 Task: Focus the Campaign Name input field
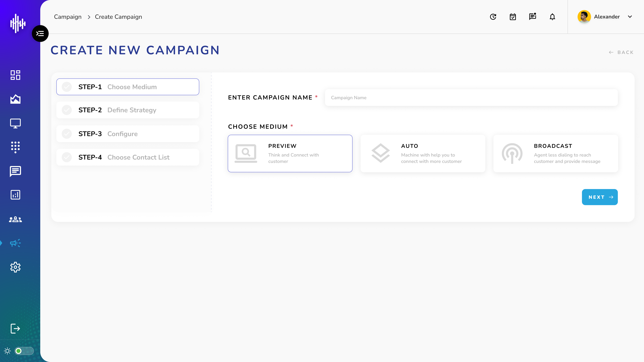pos(471,98)
